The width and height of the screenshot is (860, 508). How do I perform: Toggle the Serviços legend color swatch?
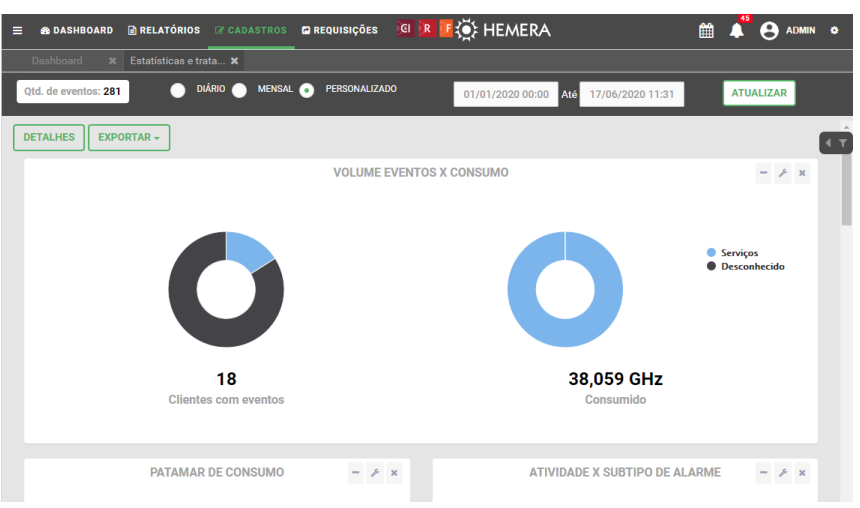pos(712,253)
